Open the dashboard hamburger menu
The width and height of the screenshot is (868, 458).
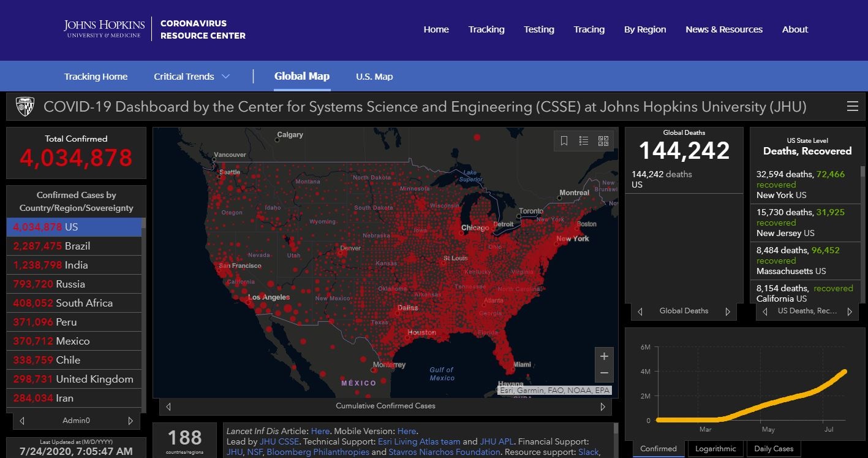pos(852,107)
